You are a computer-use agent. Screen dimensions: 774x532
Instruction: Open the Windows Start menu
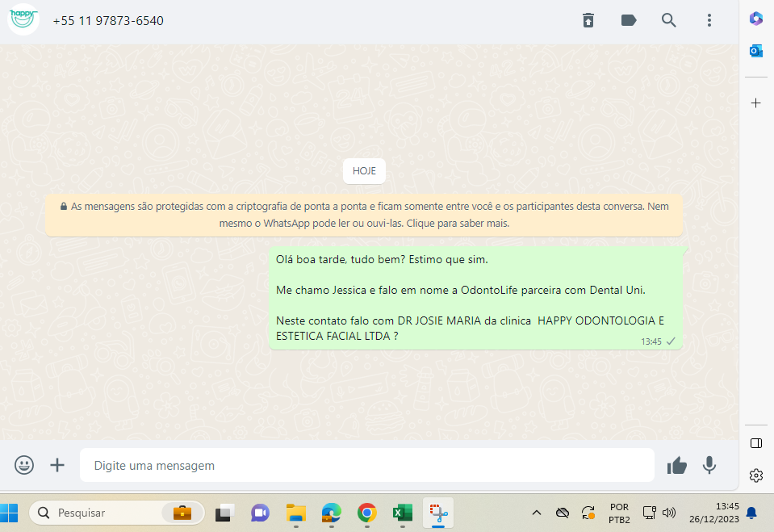[8, 513]
